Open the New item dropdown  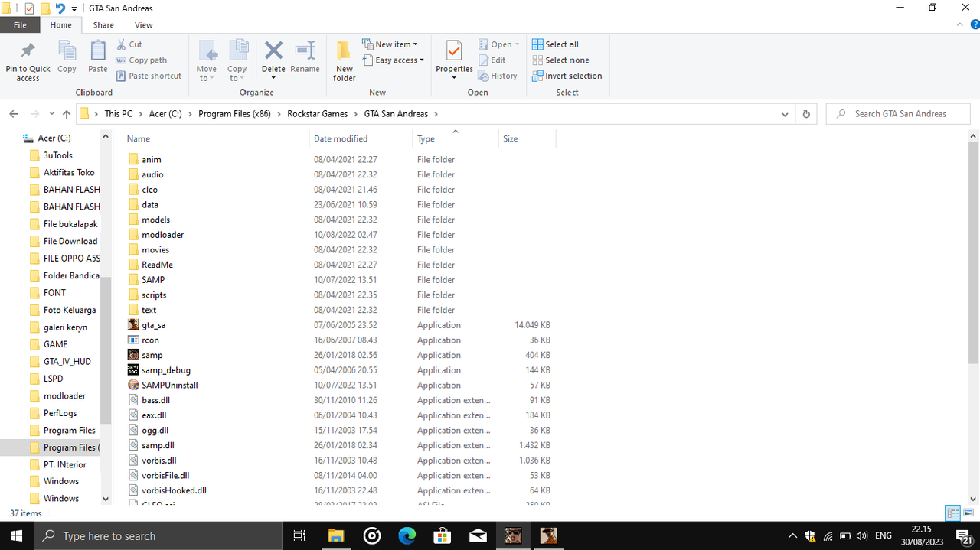(390, 44)
